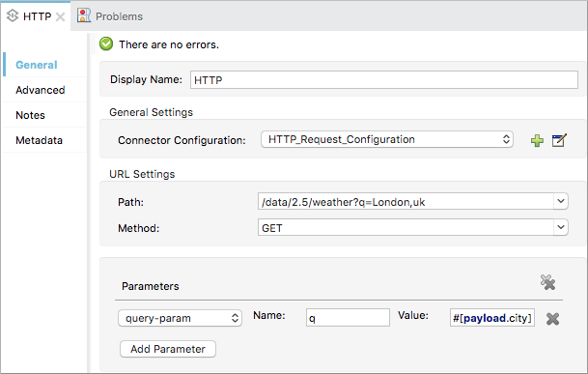Click the 'Name:' label in Parameters
The width and height of the screenshot is (588, 374).
point(268,315)
